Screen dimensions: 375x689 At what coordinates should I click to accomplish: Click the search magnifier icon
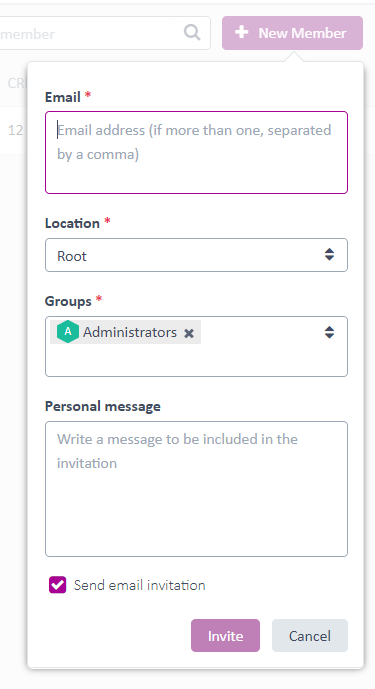coord(192,33)
